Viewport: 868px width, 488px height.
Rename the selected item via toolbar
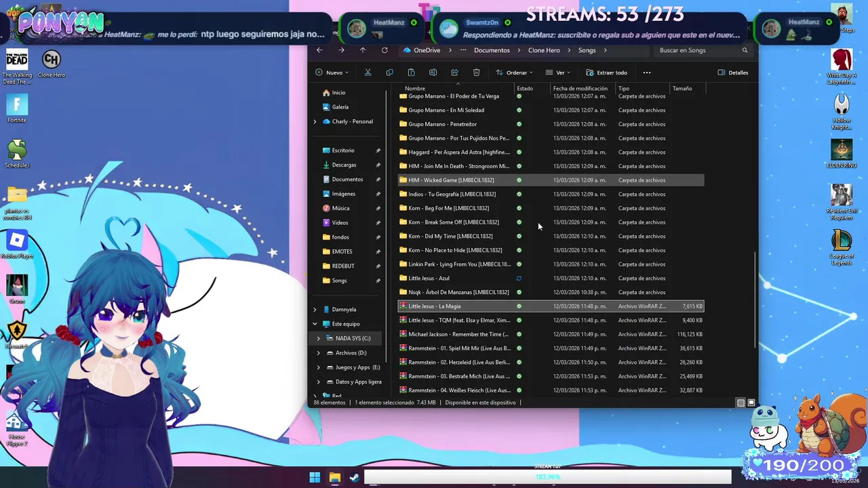(x=433, y=73)
